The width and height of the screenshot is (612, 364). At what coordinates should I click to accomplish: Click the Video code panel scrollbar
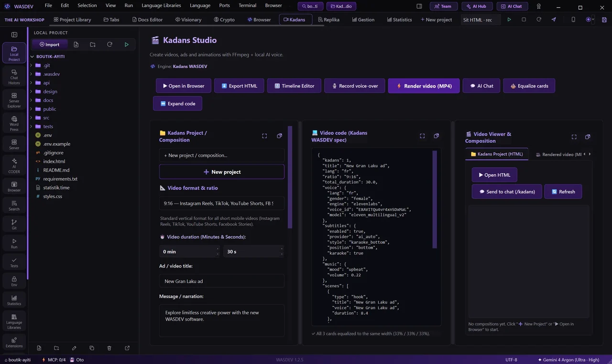point(435,200)
